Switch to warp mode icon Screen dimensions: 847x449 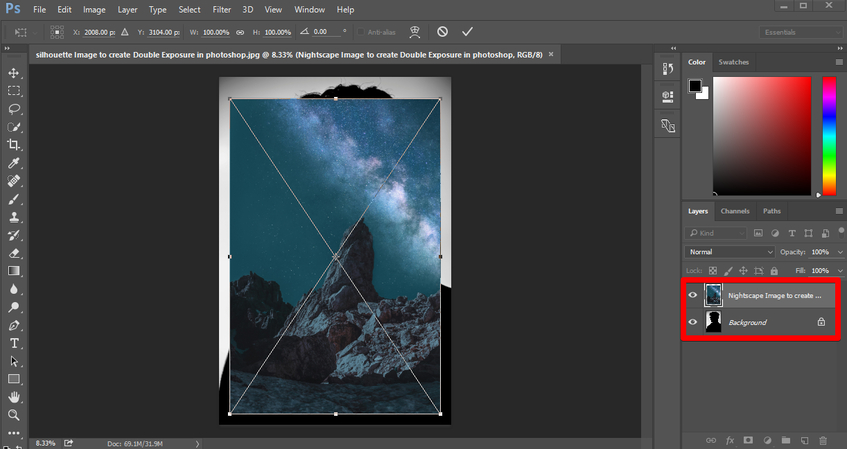tap(415, 32)
